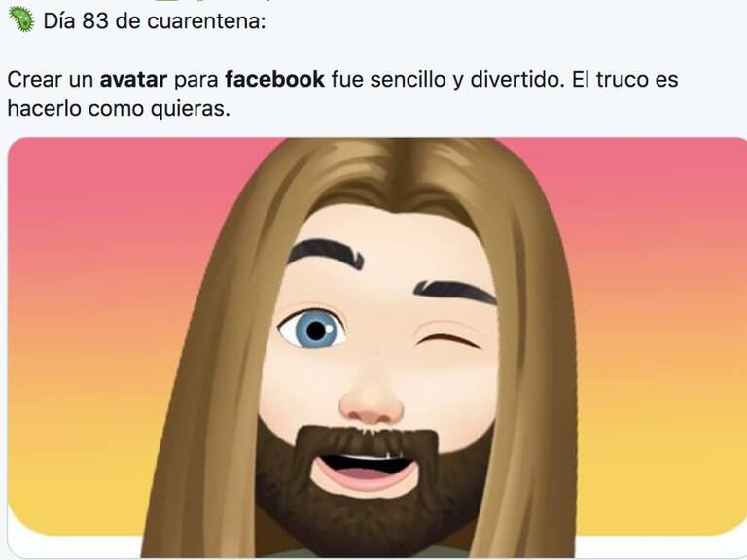Click the avatar's open smiling mouth
Viewport: 747px width, 560px height.
[x=365, y=472]
